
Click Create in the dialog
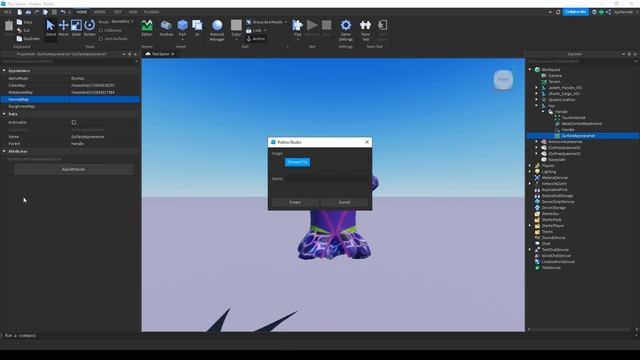click(295, 202)
